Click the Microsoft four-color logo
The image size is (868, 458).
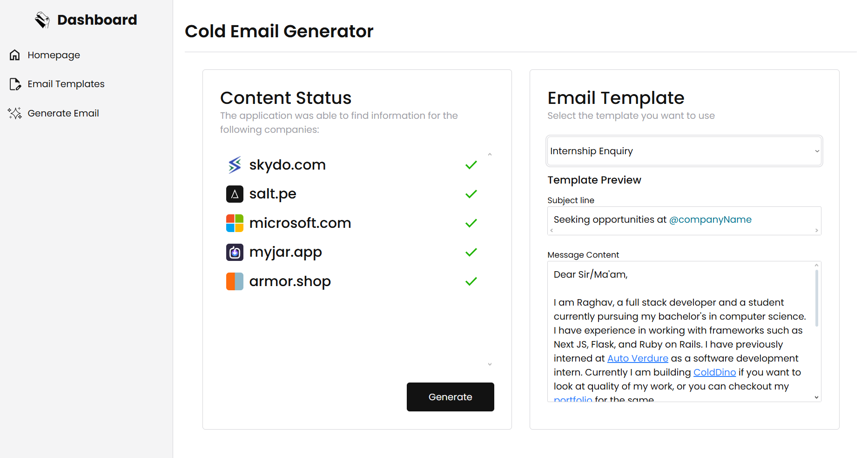click(x=235, y=223)
